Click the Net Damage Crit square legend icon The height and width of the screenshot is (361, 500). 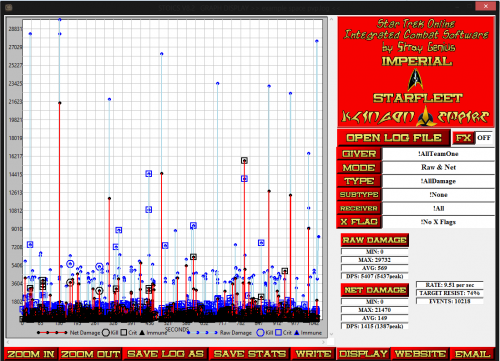[124, 332]
